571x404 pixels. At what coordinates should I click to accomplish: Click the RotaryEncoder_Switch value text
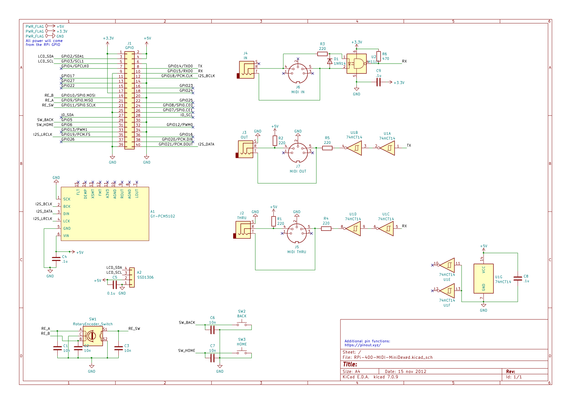[x=93, y=323]
